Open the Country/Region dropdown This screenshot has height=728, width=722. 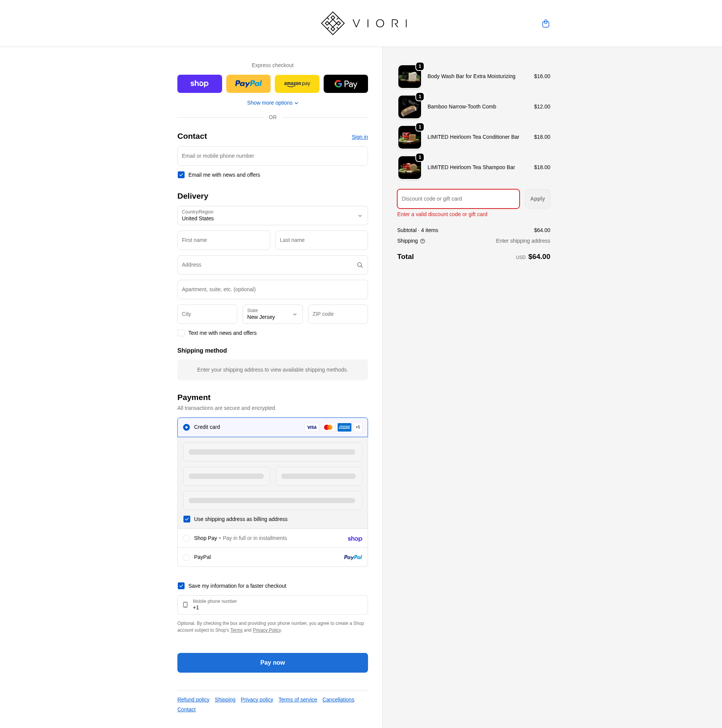pyautogui.click(x=272, y=216)
